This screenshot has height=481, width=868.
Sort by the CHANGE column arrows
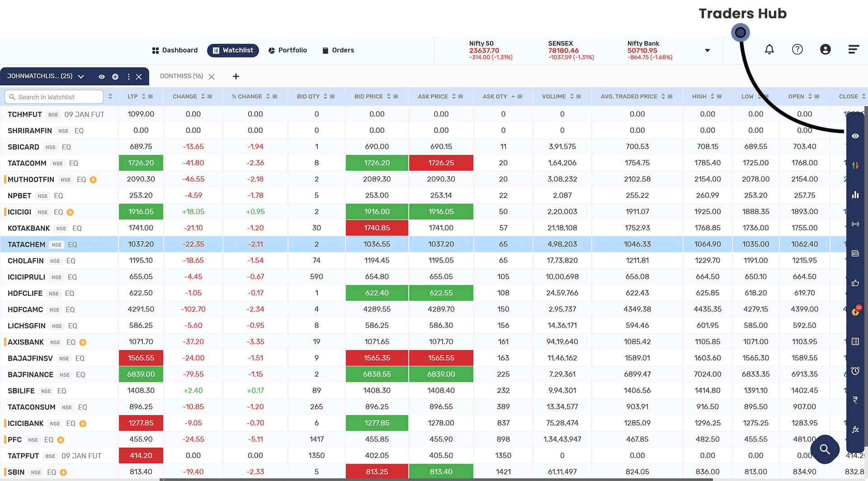pyautogui.click(x=203, y=97)
